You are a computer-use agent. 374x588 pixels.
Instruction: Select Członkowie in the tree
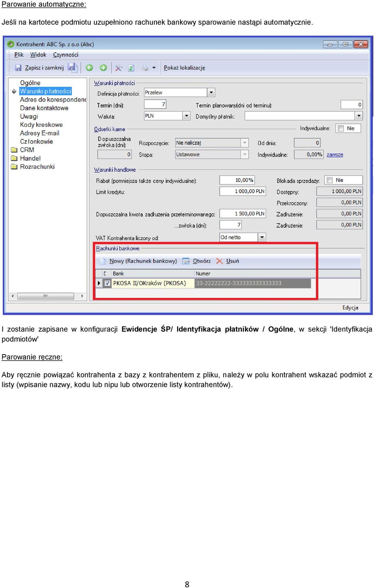tap(36, 142)
